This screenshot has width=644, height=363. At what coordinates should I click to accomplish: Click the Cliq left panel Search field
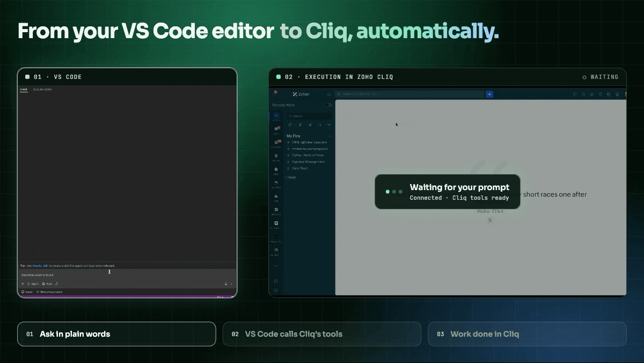(310, 116)
